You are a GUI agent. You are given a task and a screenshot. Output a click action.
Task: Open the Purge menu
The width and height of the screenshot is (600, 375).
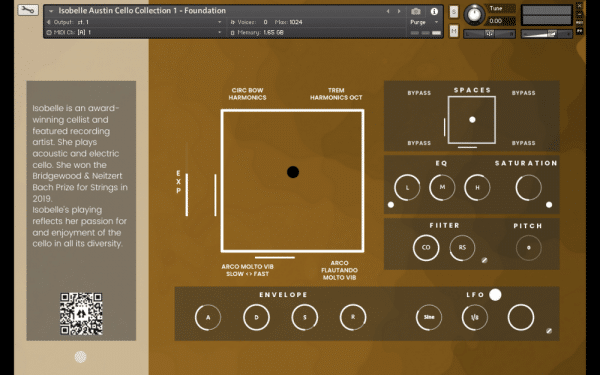point(424,22)
